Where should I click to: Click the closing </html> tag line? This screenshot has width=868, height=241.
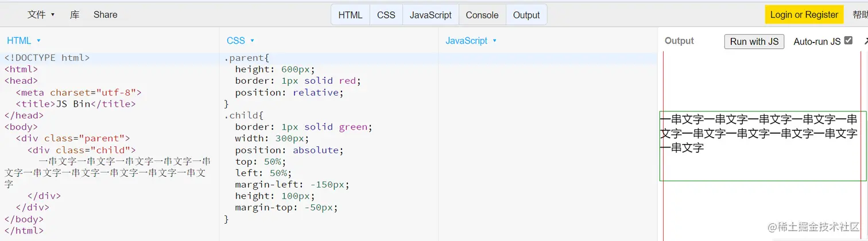24,230
